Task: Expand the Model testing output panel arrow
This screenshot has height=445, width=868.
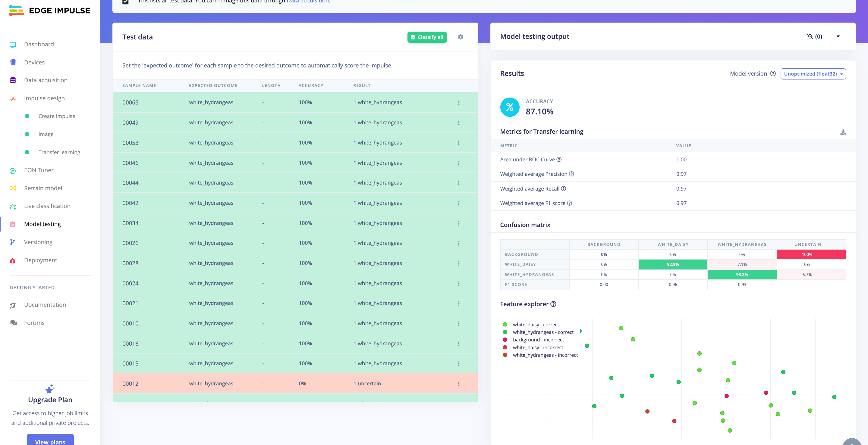Action: 838,36
